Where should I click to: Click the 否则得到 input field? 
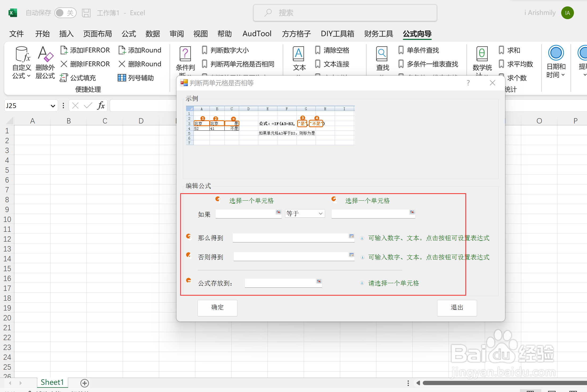tap(294, 256)
